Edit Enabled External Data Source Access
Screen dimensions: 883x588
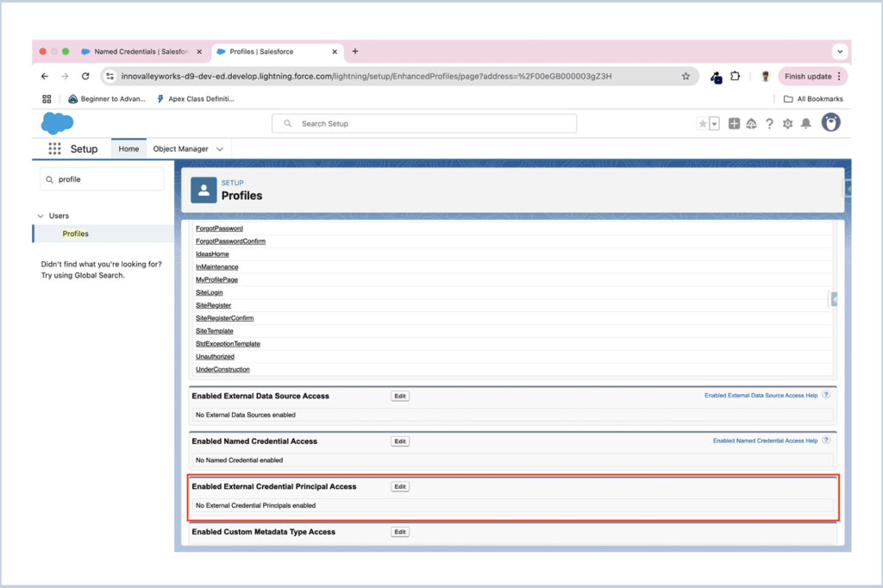coord(400,396)
